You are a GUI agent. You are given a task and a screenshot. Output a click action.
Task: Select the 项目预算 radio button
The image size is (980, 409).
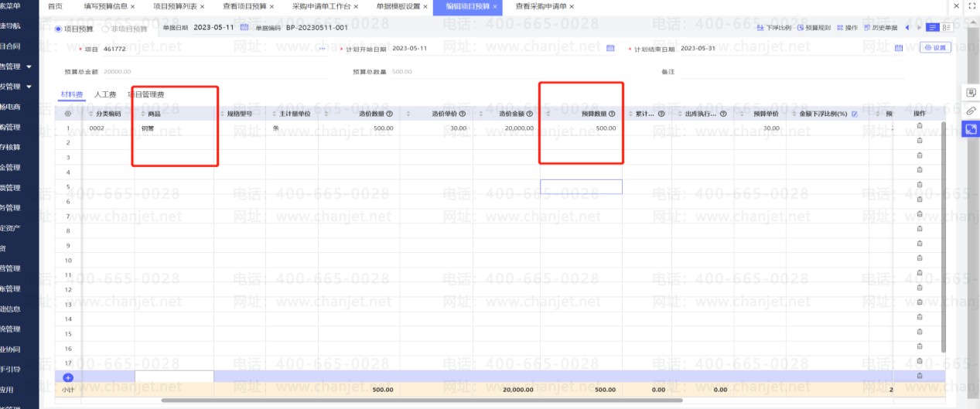59,29
